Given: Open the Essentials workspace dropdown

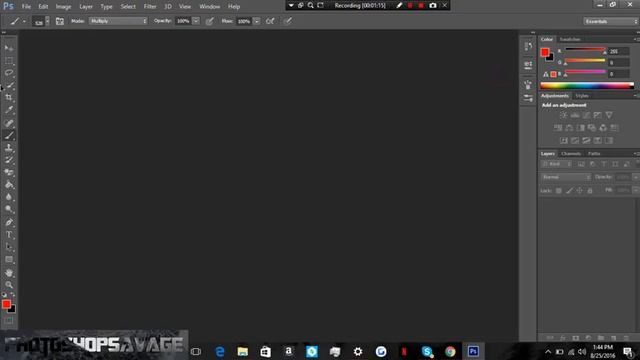Looking at the screenshot, I should tap(611, 21).
